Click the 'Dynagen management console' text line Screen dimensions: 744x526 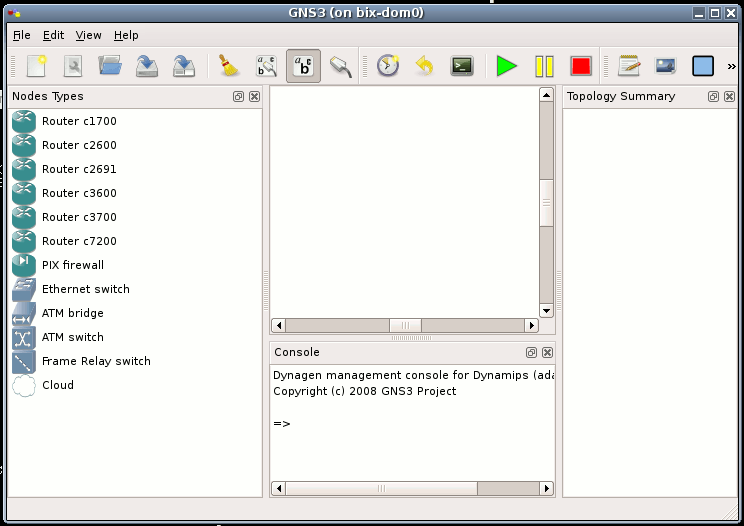(x=413, y=375)
